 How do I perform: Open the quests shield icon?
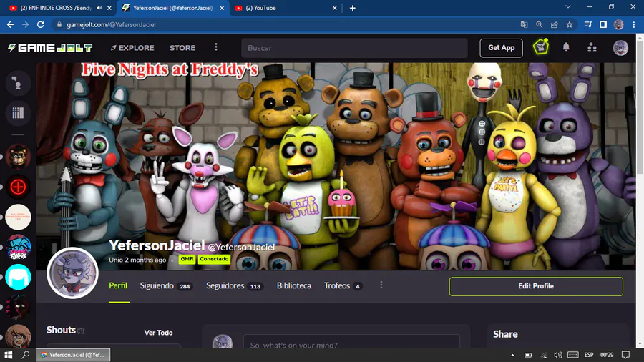pos(541,47)
